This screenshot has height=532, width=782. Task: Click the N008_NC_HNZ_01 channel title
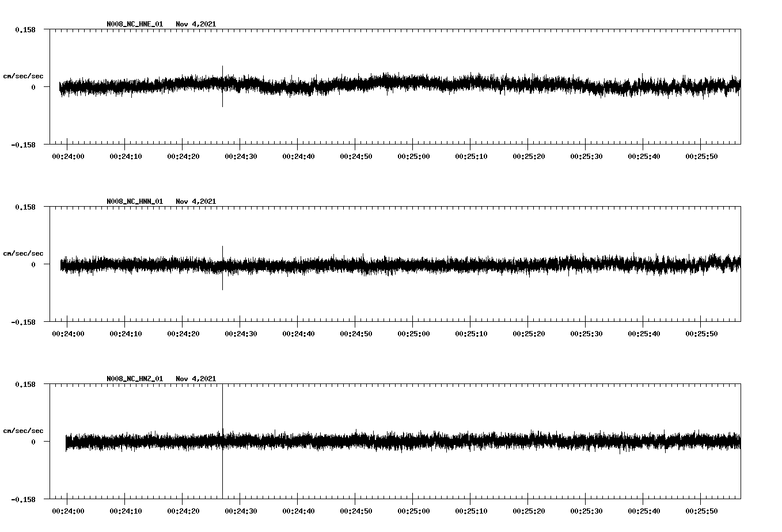point(135,379)
